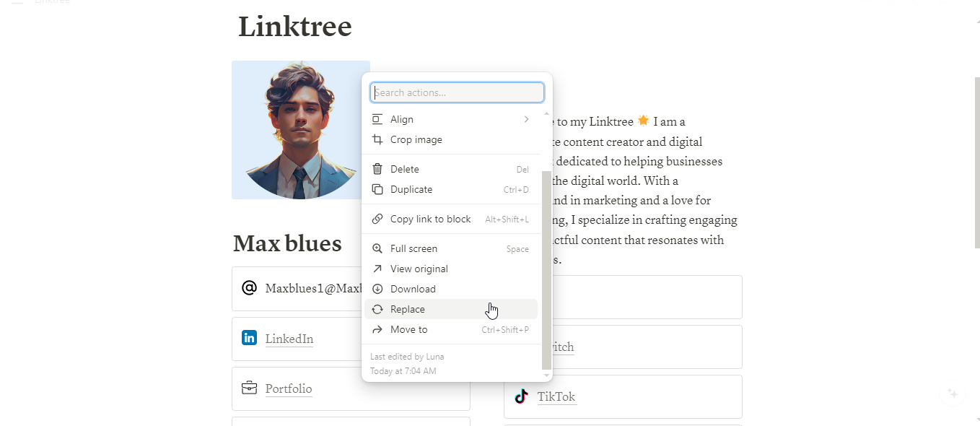
Task: Expand the Align submenu chevron
Action: coord(526,119)
